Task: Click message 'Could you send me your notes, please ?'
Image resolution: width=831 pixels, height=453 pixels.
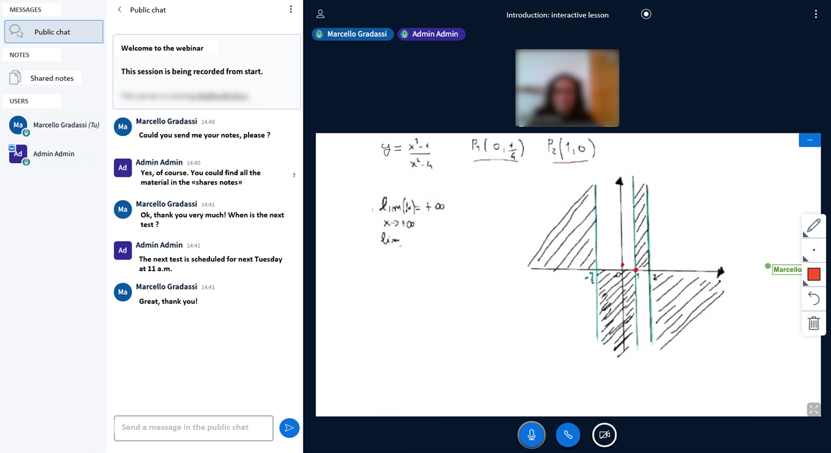Action: (x=205, y=135)
